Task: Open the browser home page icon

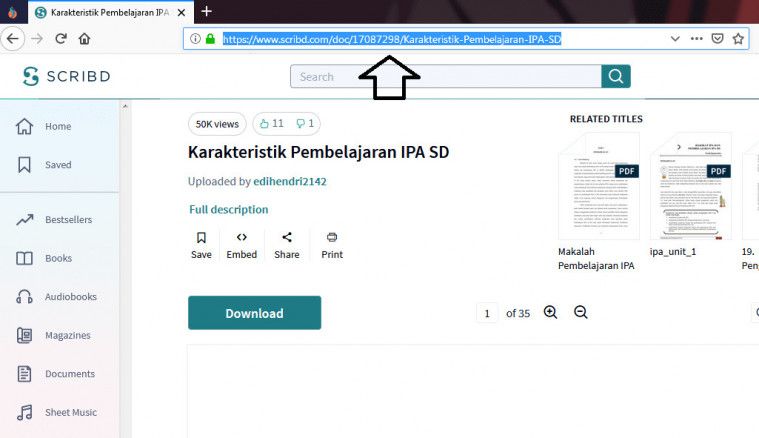Action: 84,39
